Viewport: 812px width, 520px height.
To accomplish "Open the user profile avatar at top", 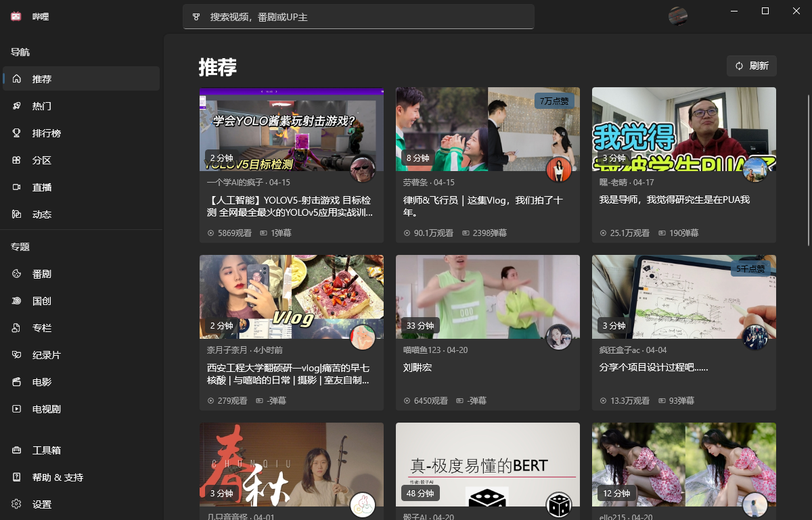I will point(678,16).
